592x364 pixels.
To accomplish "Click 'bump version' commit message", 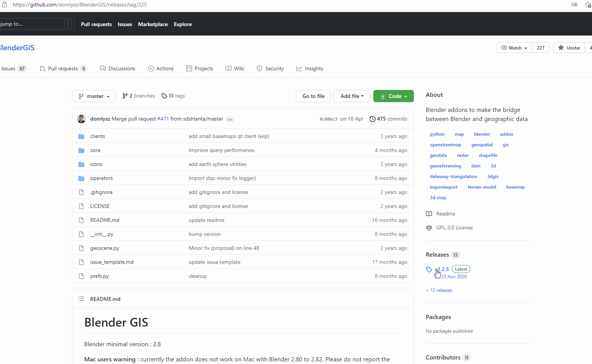I will coord(205,234).
